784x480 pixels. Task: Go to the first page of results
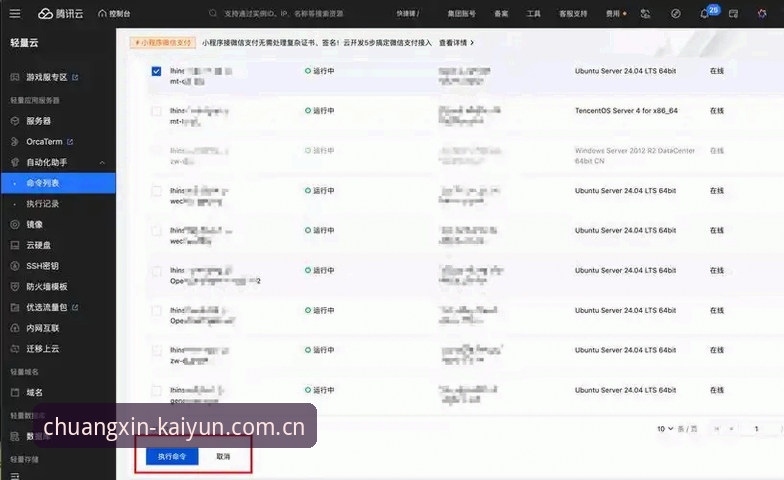coord(717,429)
